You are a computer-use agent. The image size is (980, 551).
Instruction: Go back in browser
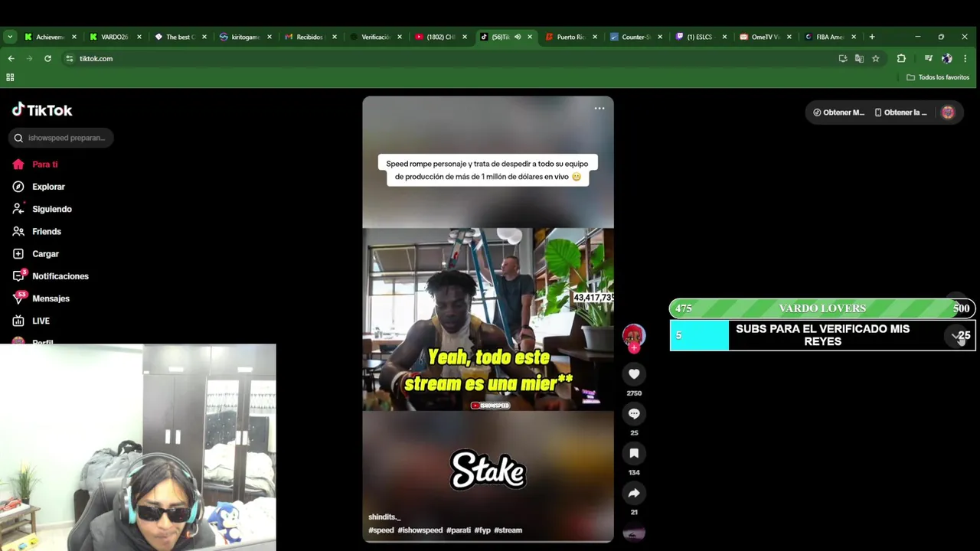point(11,58)
